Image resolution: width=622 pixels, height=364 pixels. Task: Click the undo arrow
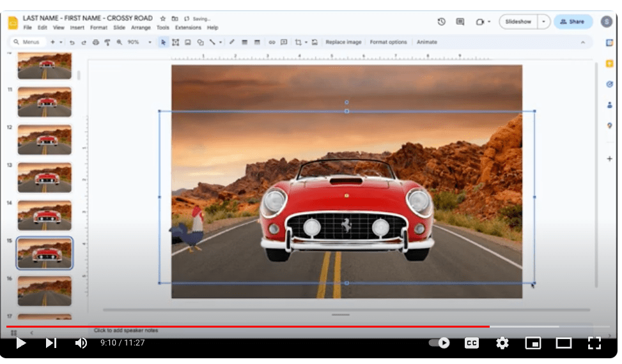pos(72,42)
